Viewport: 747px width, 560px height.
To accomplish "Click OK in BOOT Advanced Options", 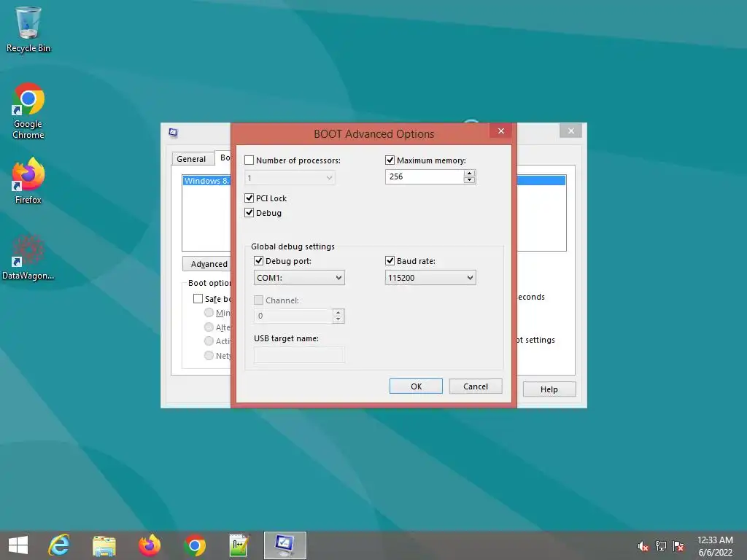I will coord(416,386).
